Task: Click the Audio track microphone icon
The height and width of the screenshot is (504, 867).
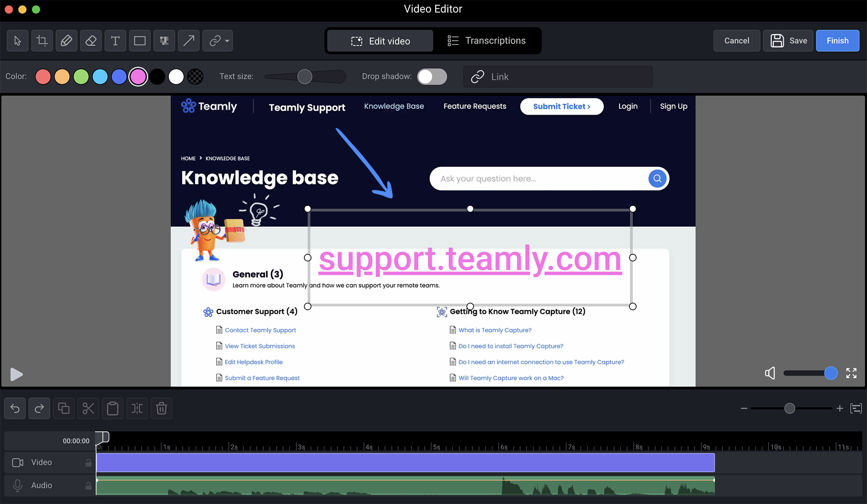Action: [18, 486]
